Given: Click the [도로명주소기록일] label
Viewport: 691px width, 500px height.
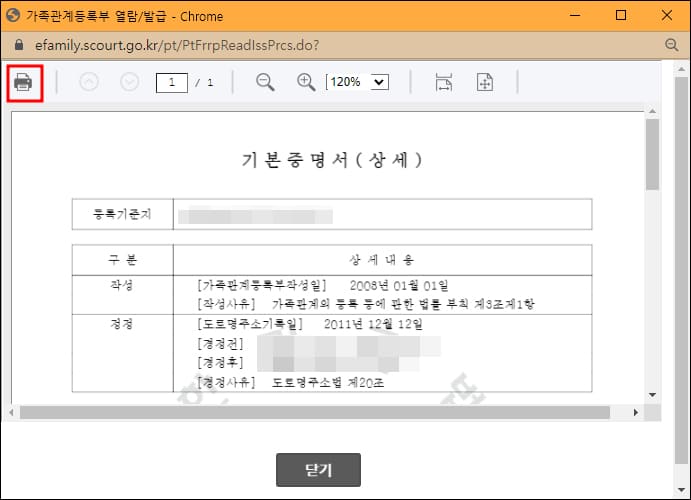Looking at the screenshot, I should click(250, 324).
